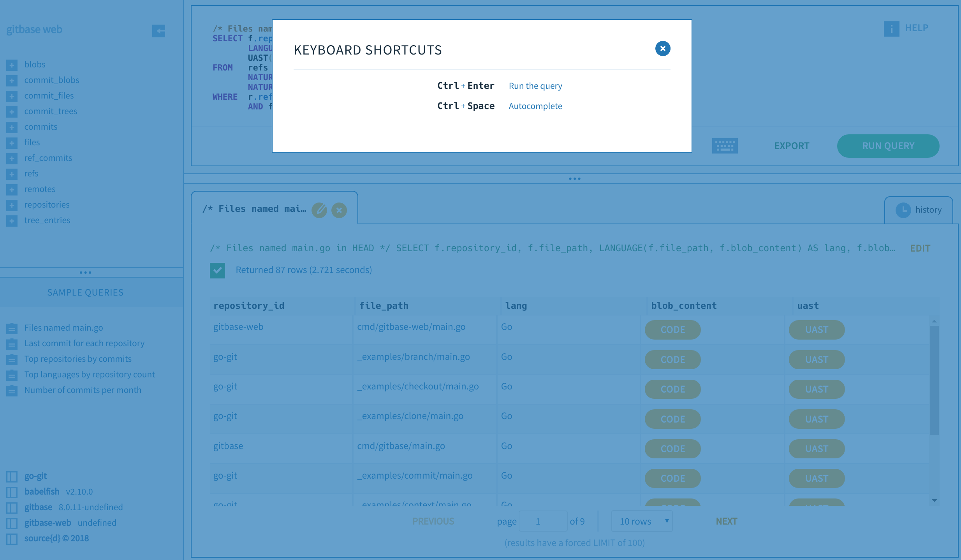Expand the blobs table
The width and height of the screenshot is (961, 560).
pyautogui.click(x=12, y=65)
